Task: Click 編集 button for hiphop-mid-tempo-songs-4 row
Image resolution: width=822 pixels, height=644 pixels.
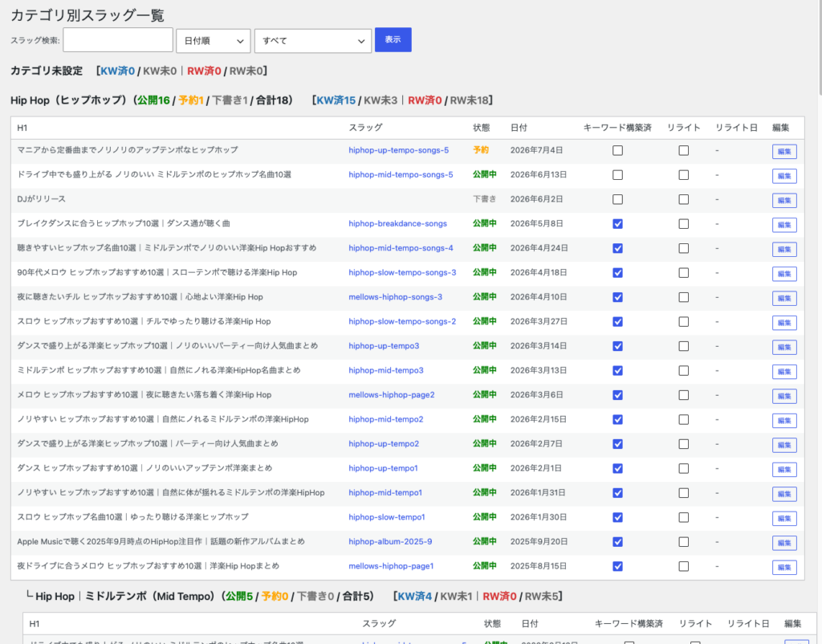Action: pos(784,250)
